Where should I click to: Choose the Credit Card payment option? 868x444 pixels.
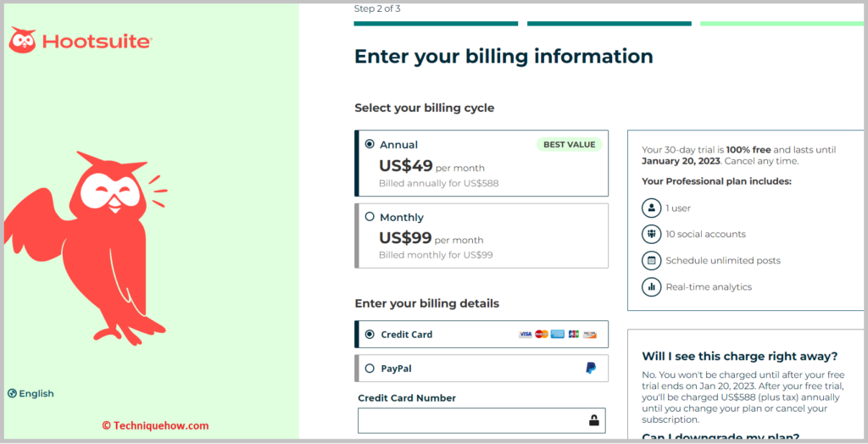(481, 335)
